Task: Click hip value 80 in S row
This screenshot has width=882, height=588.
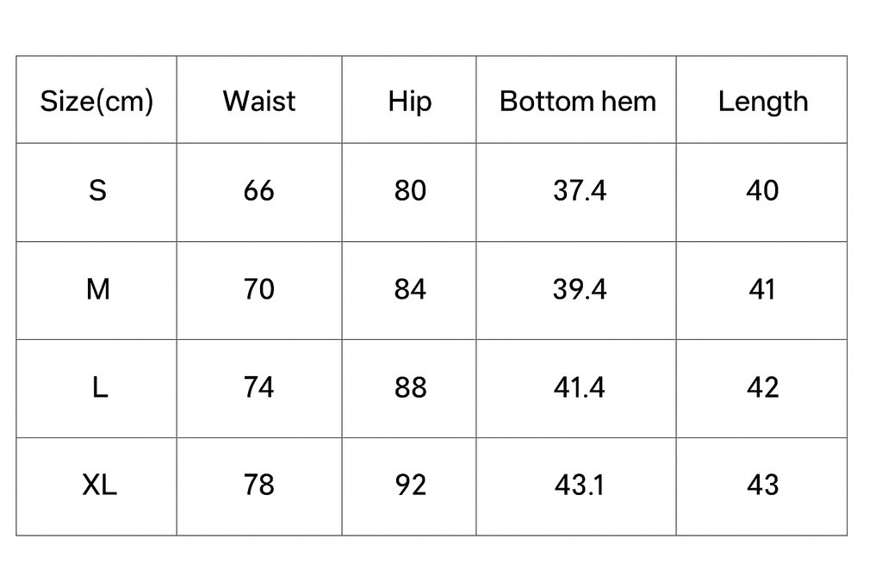Action: pyautogui.click(x=410, y=190)
